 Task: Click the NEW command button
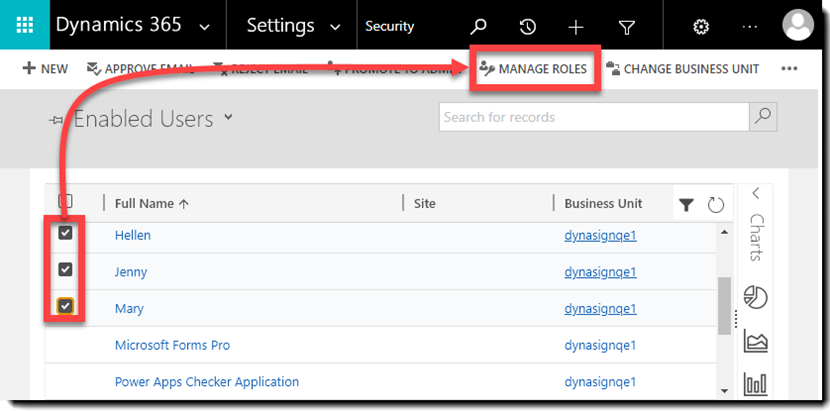click(x=46, y=69)
